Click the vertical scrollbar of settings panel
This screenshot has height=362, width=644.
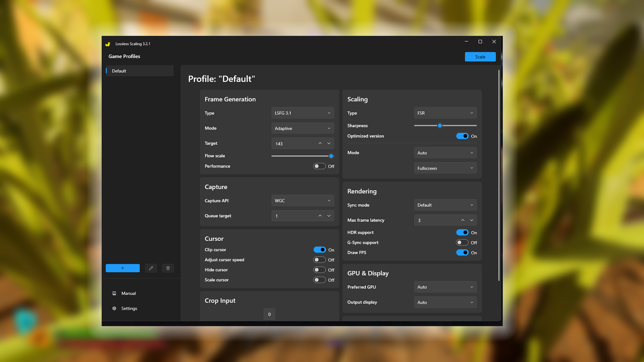pyautogui.click(x=499, y=175)
